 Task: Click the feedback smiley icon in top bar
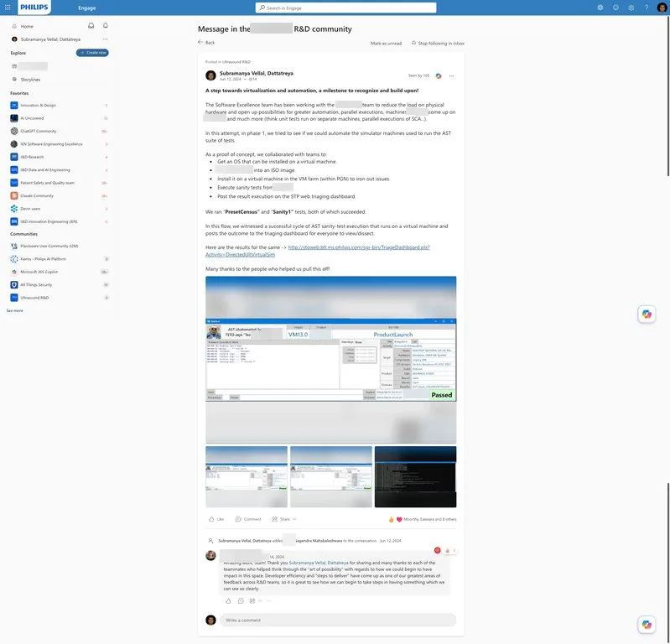coord(615,8)
